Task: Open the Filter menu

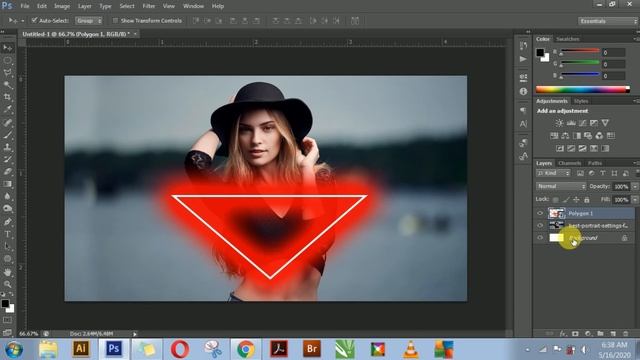Action: (x=149, y=6)
